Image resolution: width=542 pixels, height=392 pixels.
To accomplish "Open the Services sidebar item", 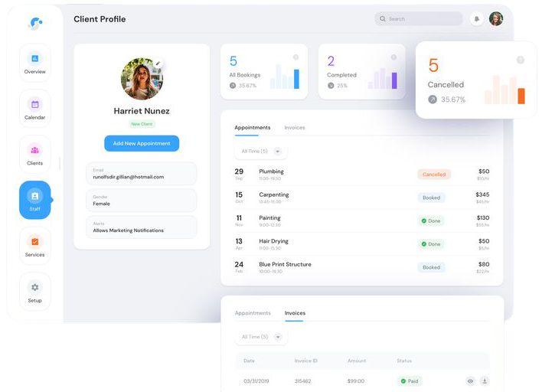I will click(35, 246).
